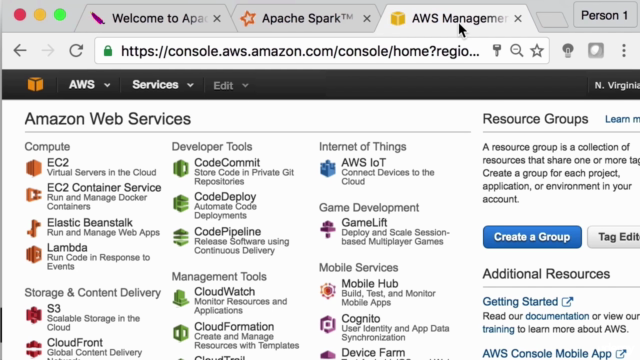Click the 'Compute' category heading
Viewport: 640px width, 360px height.
[47, 147]
